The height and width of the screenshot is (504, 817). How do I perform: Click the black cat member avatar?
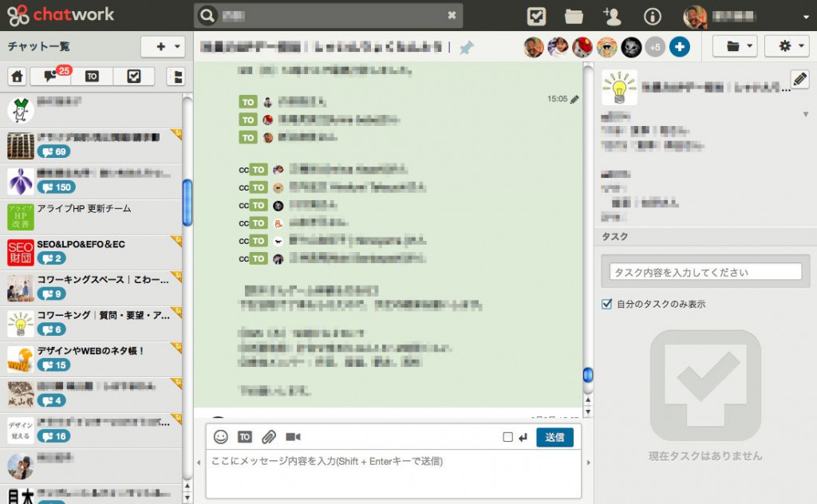(631, 47)
